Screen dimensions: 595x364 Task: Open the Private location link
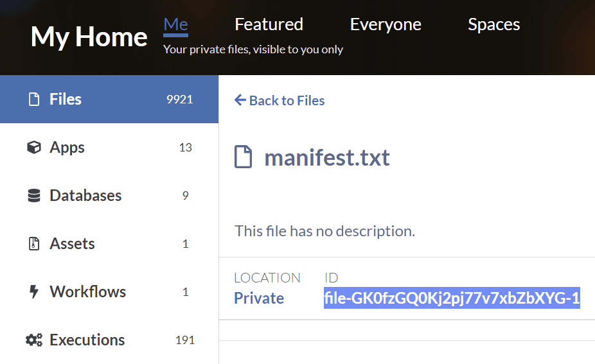coord(259,299)
